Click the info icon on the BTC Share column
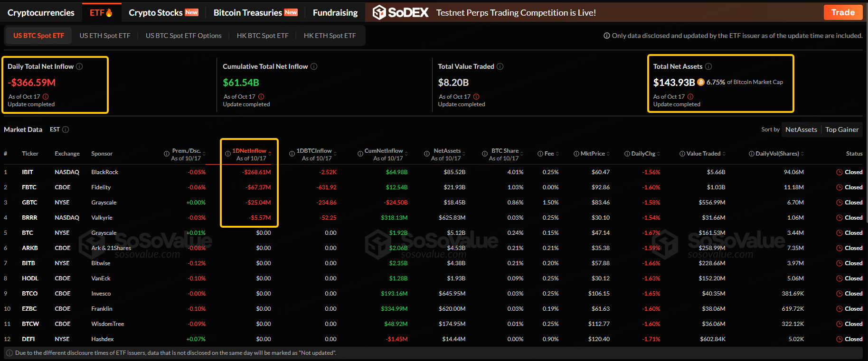 pyautogui.click(x=485, y=154)
